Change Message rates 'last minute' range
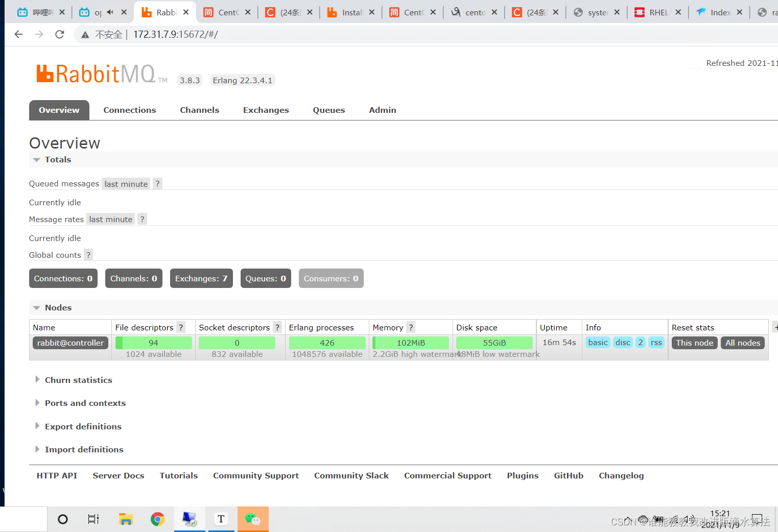Screen dimensions: 778x532 [111, 220]
